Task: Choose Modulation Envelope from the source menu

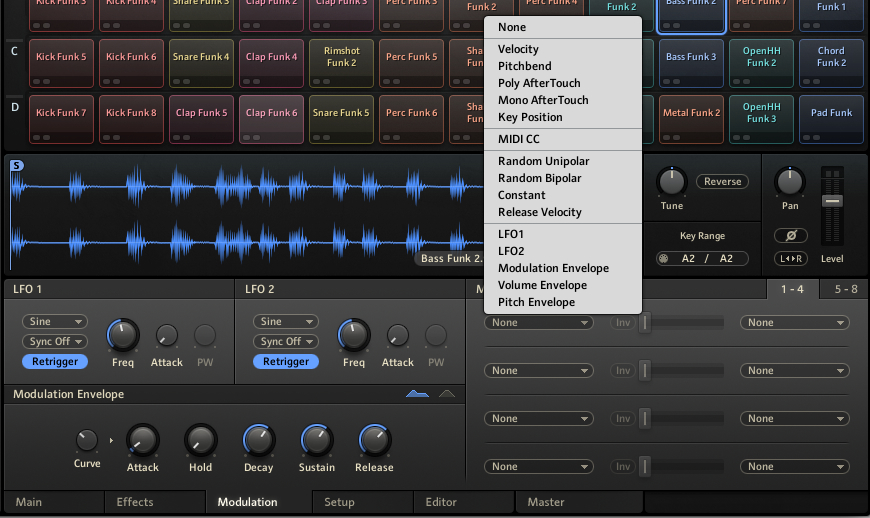Action: click(553, 268)
